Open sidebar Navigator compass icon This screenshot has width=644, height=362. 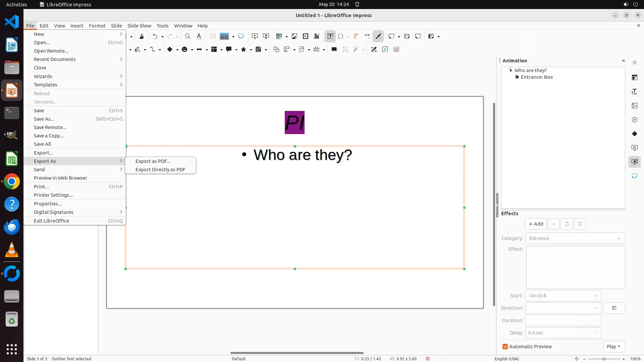click(634, 120)
